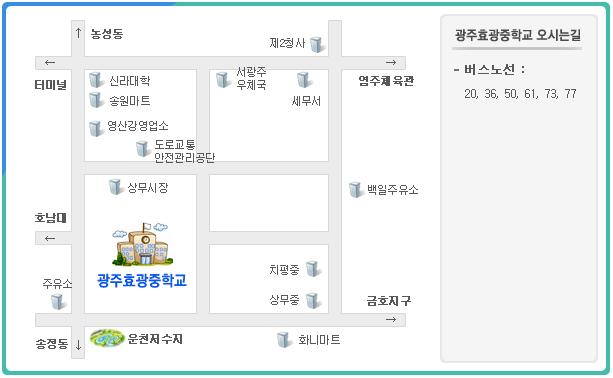Select the 화니마트 building icon
Image resolution: width=613 pixels, height=378 pixels.
pos(284,340)
